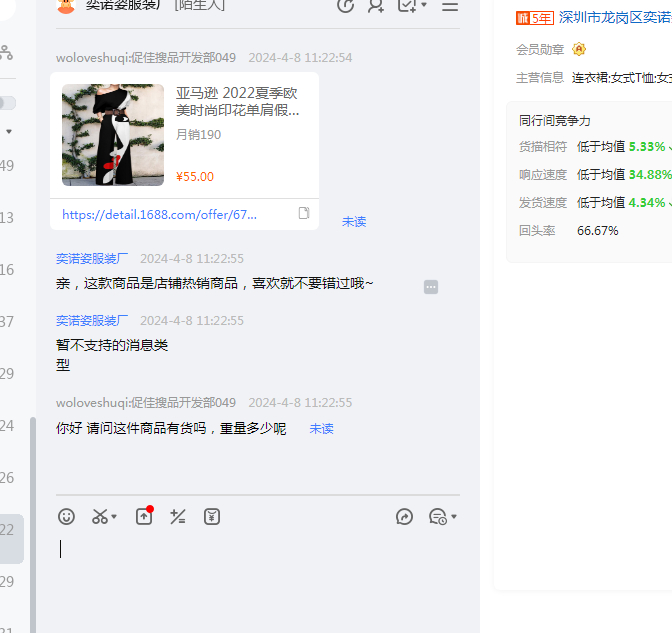Click the price ¥55.00 on product card

[x=195, y=177]
